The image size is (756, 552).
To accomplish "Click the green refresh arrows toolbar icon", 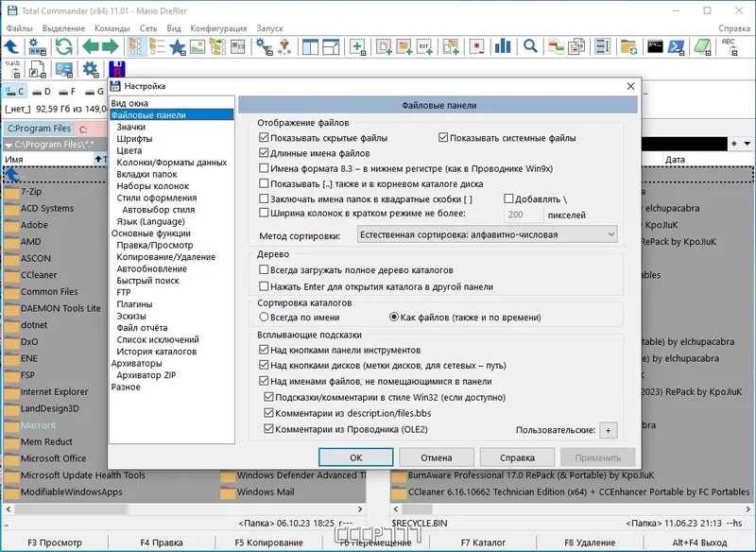I will (63, 46).
